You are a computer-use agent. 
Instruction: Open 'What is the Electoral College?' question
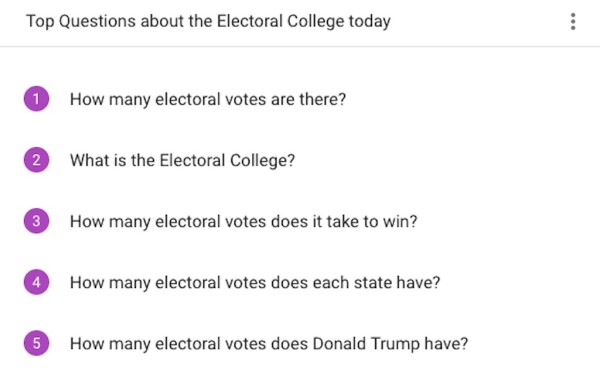(x=183, y=160)
